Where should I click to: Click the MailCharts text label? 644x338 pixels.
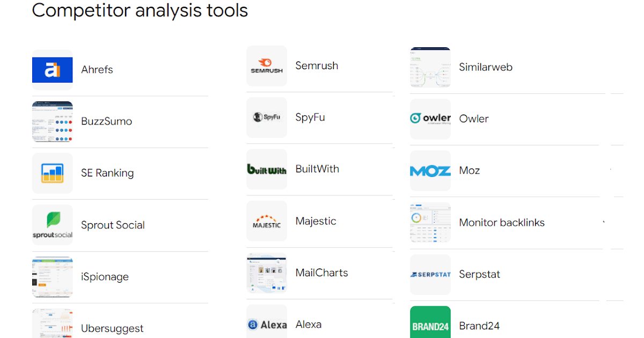coord(321,273)
